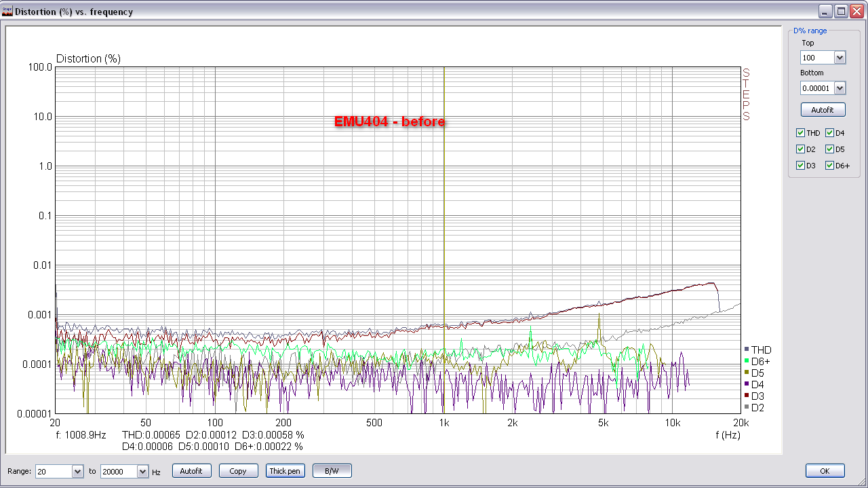868x488 pixels.
Task: Disable the D3 curve checkbox
Action: point(801,166)
